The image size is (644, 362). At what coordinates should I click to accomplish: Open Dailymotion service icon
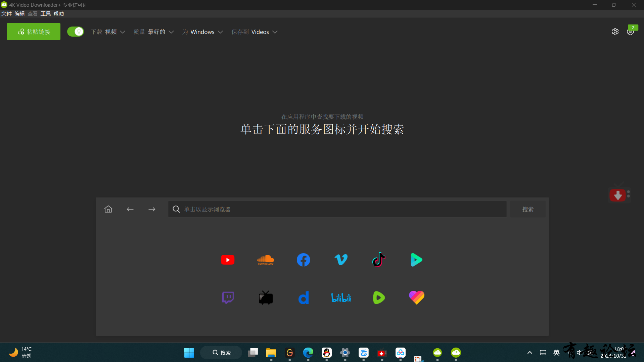click(x=304, y=298)
